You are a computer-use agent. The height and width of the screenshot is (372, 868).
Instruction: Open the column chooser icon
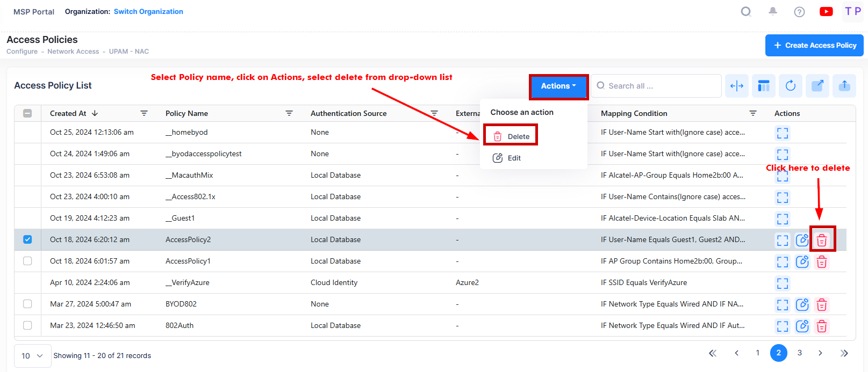763,86
